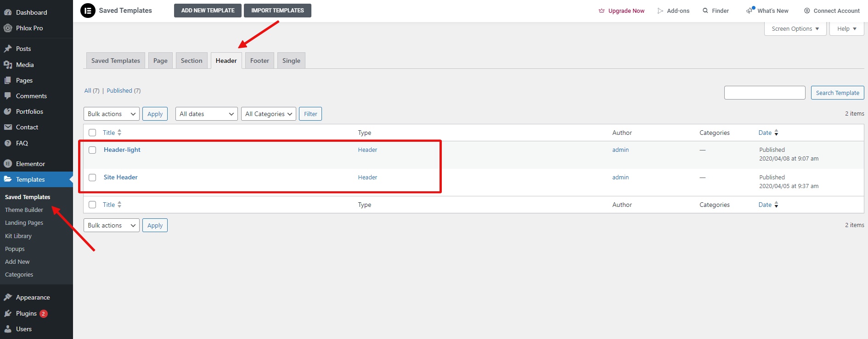The width and height of the screenshot is (868, 339).
Task: Click admin author in Header-light row
Action: pos(620,150)
